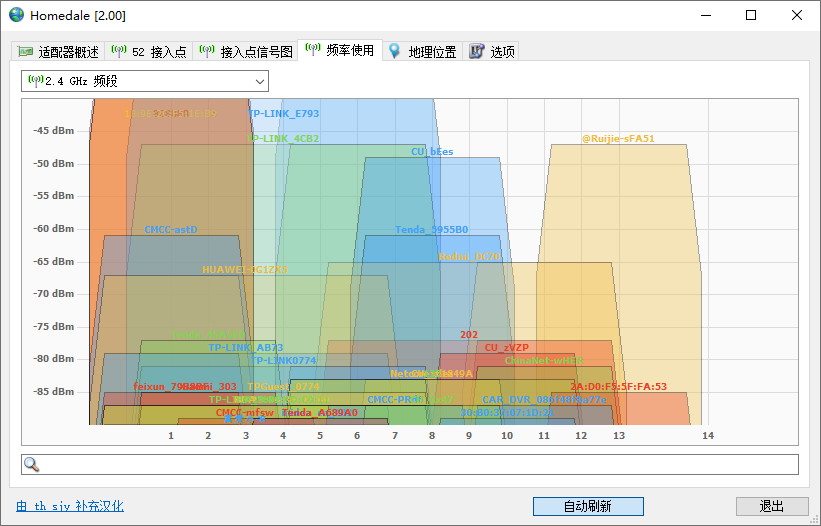
Task: Open the 适配器概述 tab
Action: (58, 51)
